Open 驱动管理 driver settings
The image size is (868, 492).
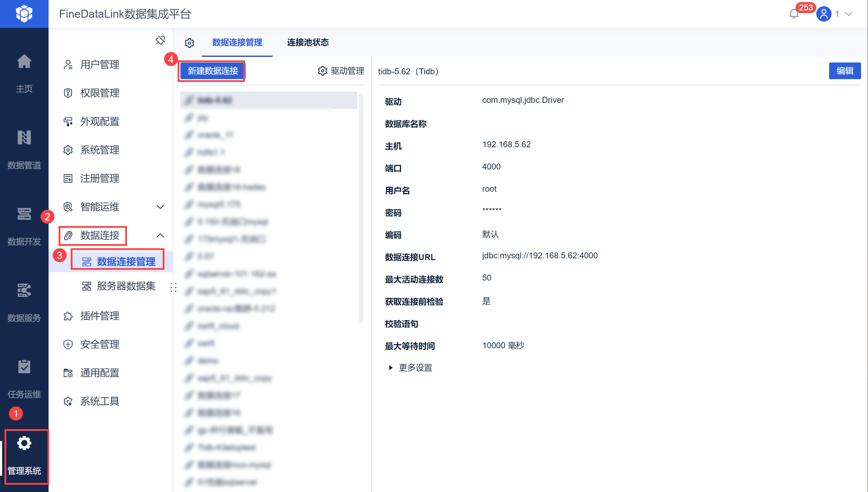pos(341,71)
